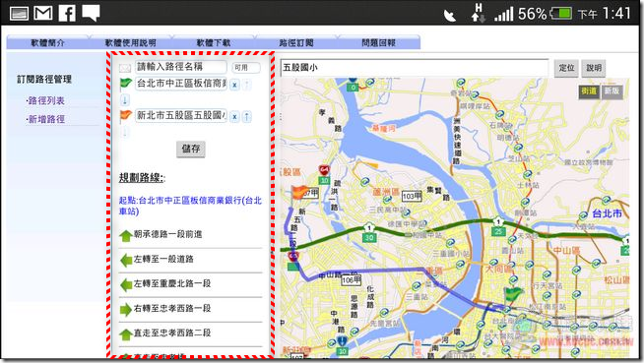Open the picture notification icon in status bar

(x=19, y=14)
